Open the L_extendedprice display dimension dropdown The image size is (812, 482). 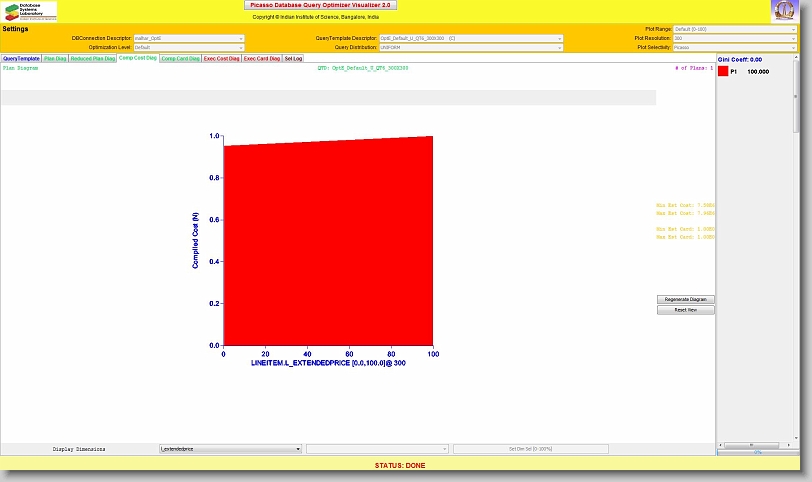point(230,450)
